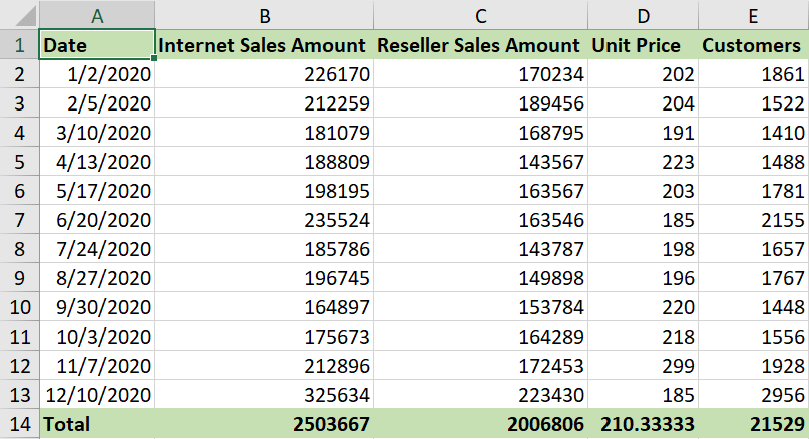Select the Reseller Sales Amount header cell
This screenshot has width=809, height=439.
(480, 45)
